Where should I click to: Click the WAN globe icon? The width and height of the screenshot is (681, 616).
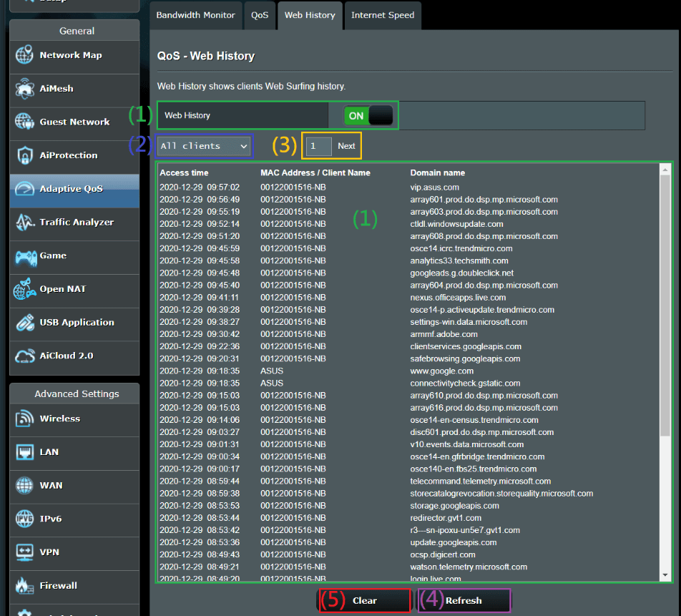24,485
